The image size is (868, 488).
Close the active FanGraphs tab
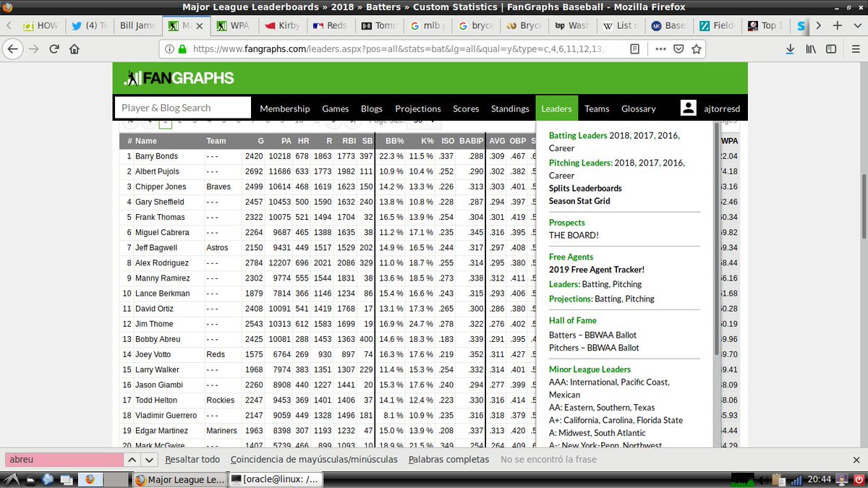(200, 25)
